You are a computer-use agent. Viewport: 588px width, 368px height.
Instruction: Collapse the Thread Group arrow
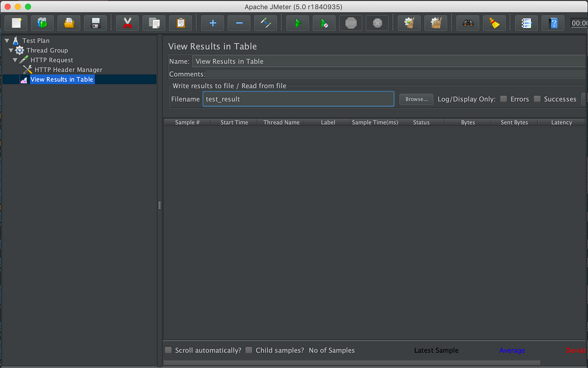pos(11,50)
